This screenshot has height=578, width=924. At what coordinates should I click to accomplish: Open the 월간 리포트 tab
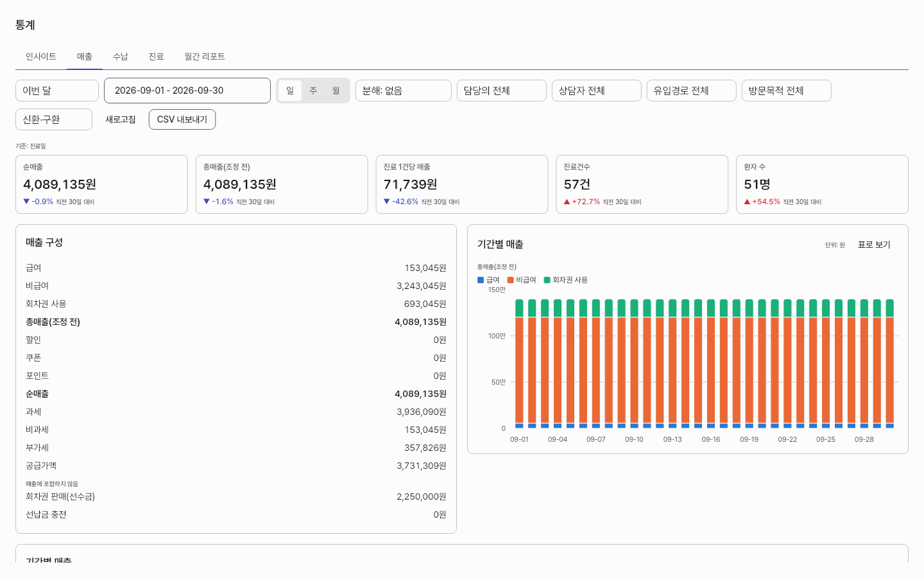(x=205, y=57)
